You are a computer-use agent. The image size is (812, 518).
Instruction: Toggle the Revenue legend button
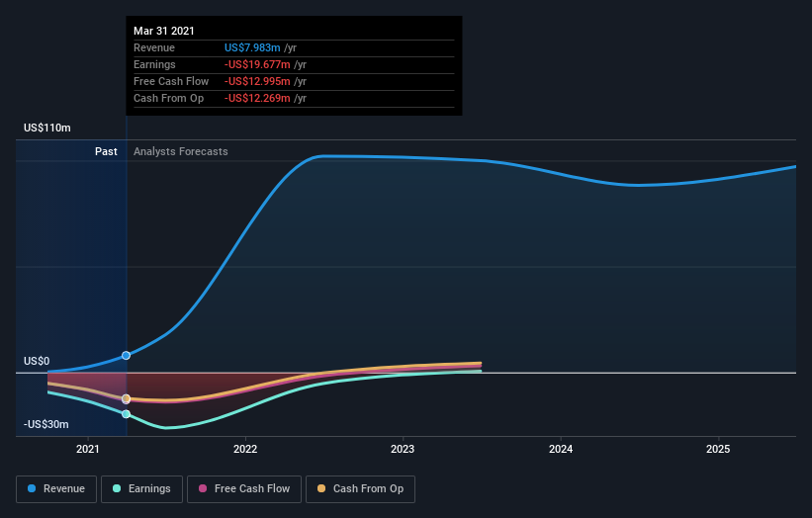56,489
